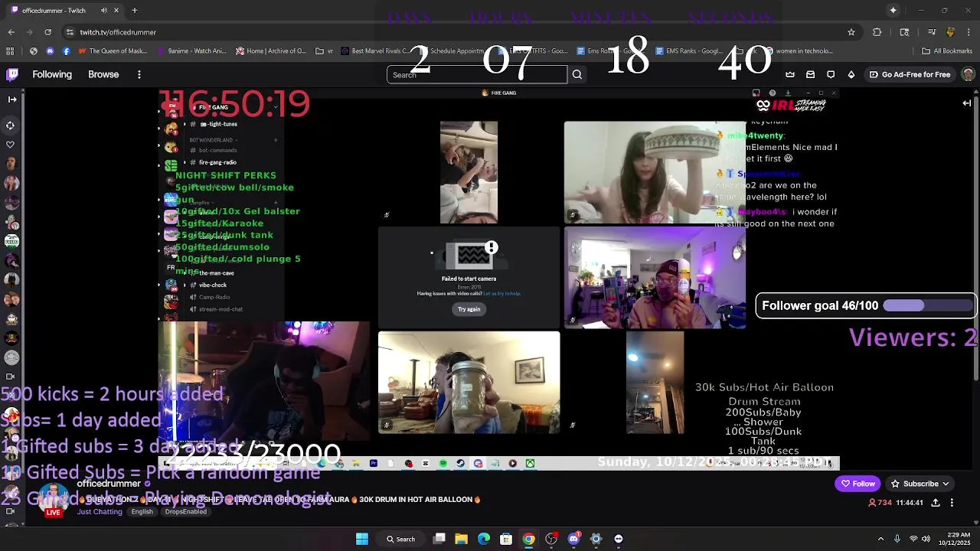Image resolution: width=980 pixels, height=551 pixels.
Task: Open the more options dots next to Browse
Action: (x=139, y=74)
